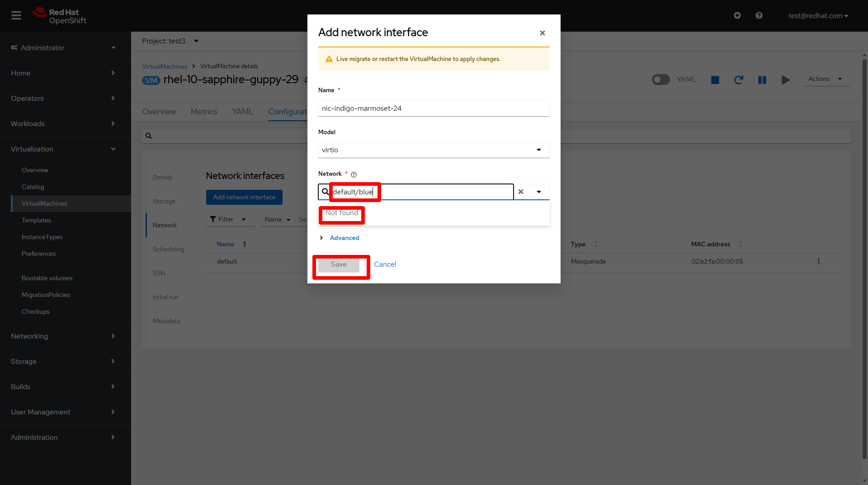Clear the Network field with X icon
Viewport: 868px width, 485px height.
point(521,192)
